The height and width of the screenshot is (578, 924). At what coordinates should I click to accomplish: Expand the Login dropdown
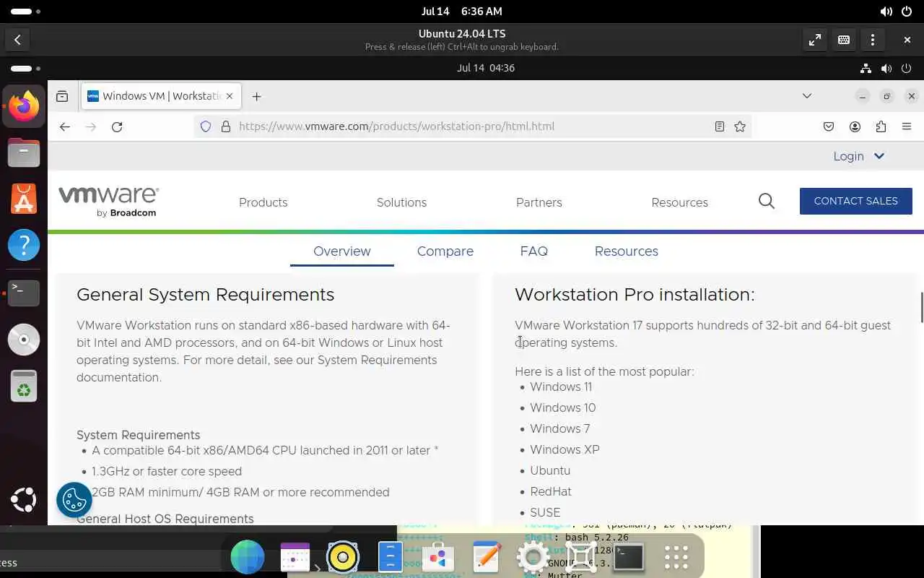(859, 156)
